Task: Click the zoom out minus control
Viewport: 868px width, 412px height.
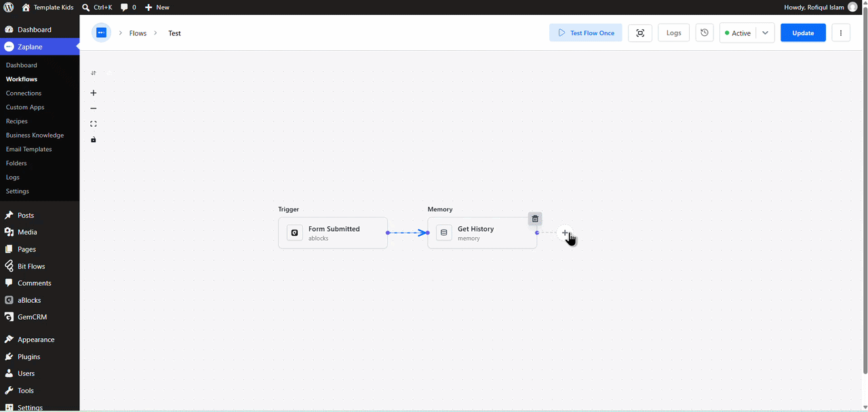Action: pos(94,108)
